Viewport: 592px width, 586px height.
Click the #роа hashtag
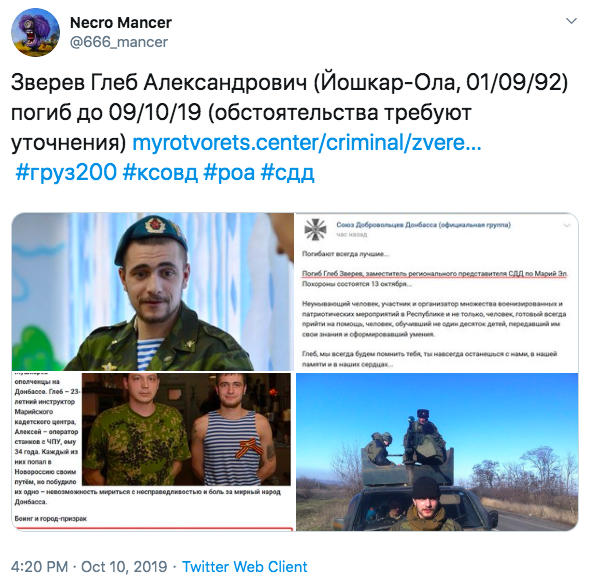[229, 173]
